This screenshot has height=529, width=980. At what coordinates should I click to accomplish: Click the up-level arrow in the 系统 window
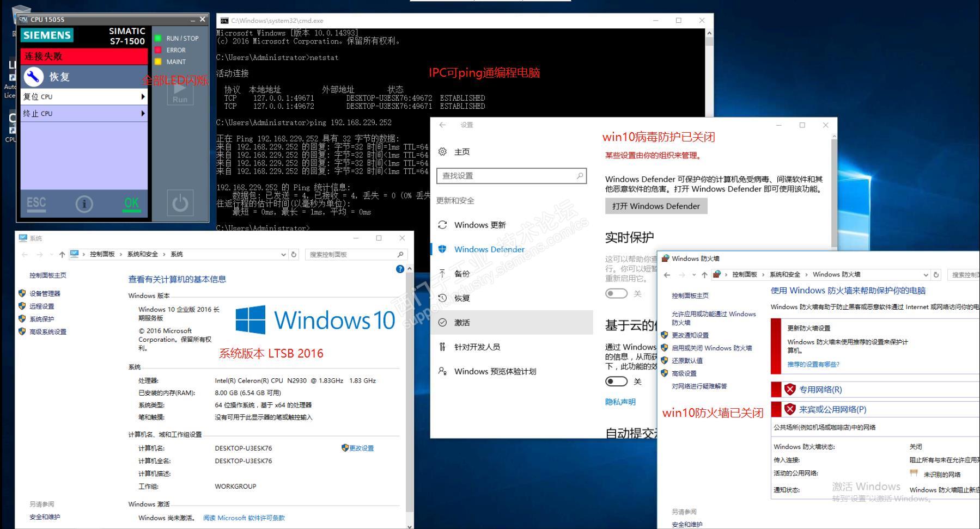pyautogui.click(x=62, y=254)
